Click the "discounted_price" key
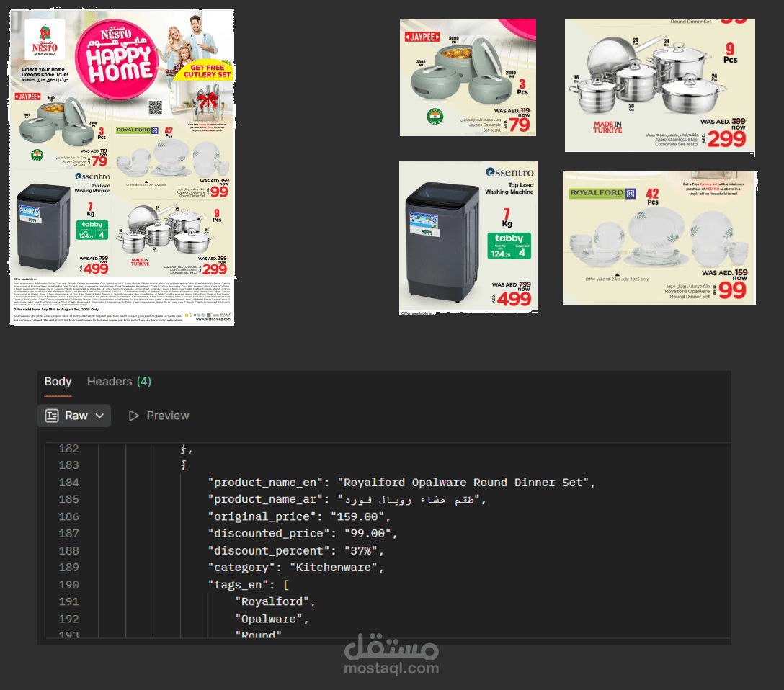The height and width of the screenshot is (690, 784). [x=269, y=534]
